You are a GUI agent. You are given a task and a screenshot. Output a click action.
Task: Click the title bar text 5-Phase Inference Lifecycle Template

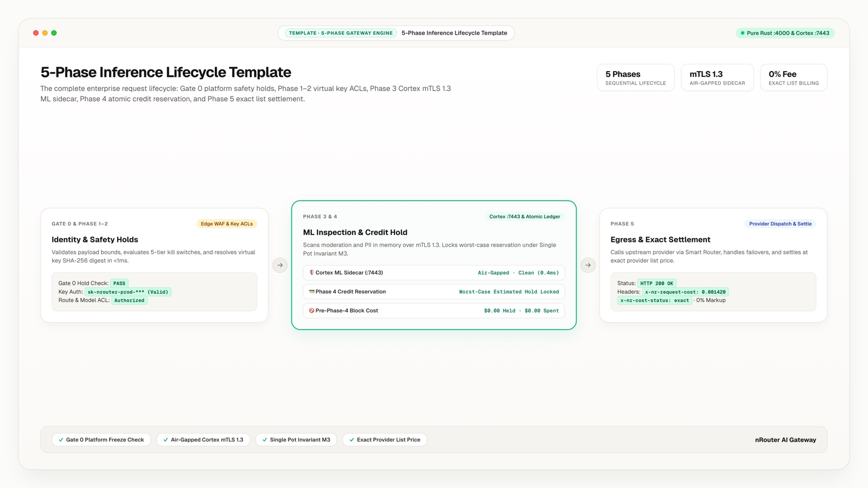[455, 33]
